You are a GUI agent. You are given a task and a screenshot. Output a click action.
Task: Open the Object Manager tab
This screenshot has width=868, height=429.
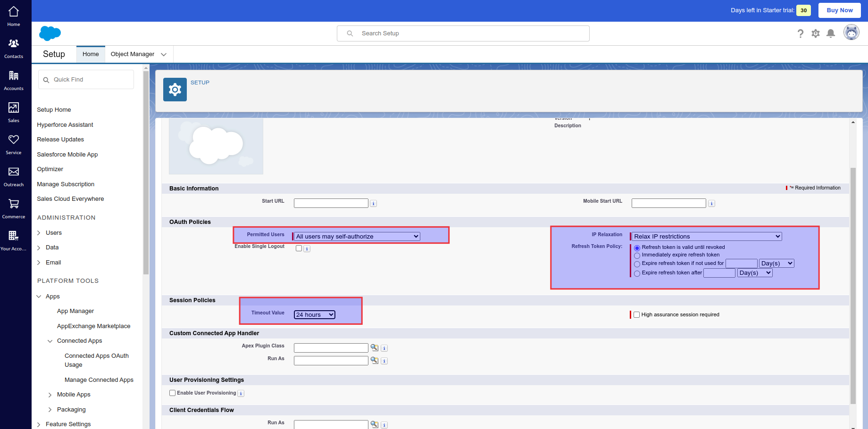point(133,54)
